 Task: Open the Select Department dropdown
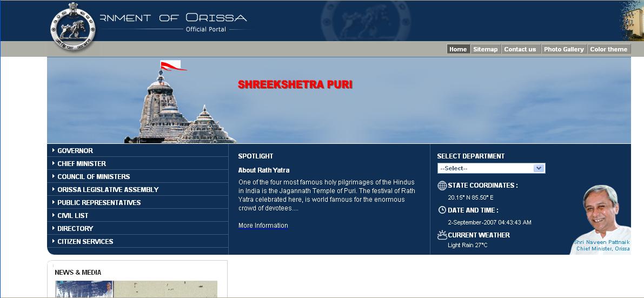(491, 169)
